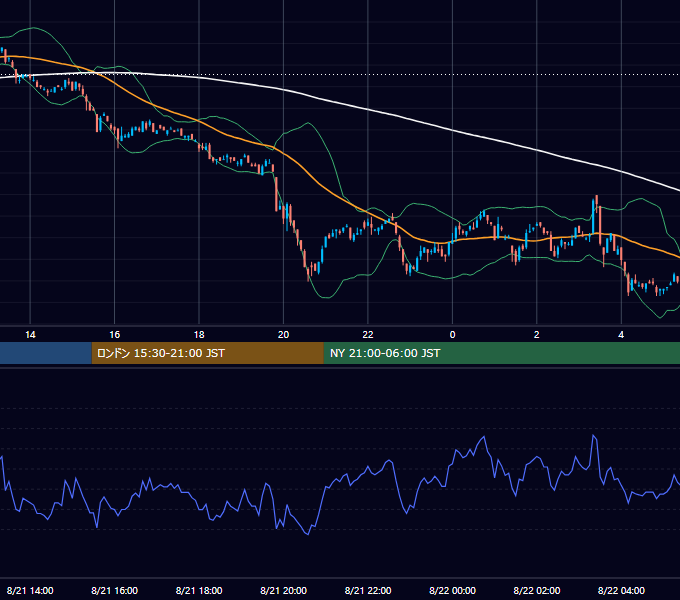Click the 8/22 00:00 date label

[452, 590]
